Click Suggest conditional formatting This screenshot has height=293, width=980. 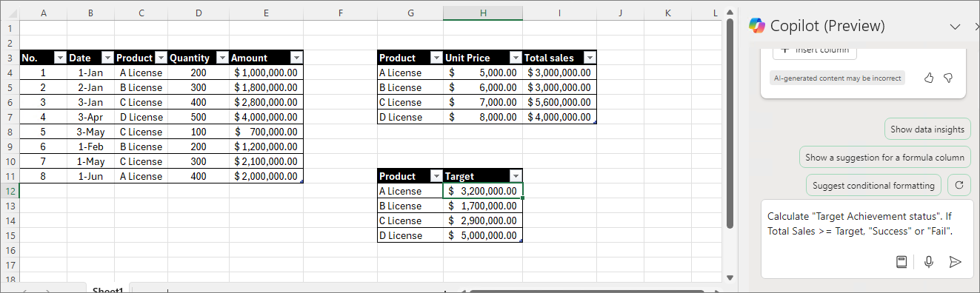[874, 185]
